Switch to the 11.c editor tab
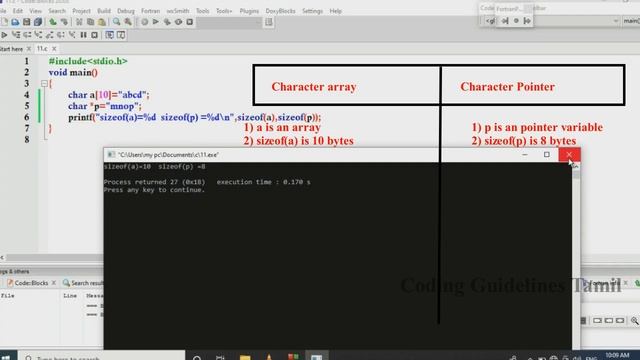This screenshot has width=640, height=360. coord(42,49)
